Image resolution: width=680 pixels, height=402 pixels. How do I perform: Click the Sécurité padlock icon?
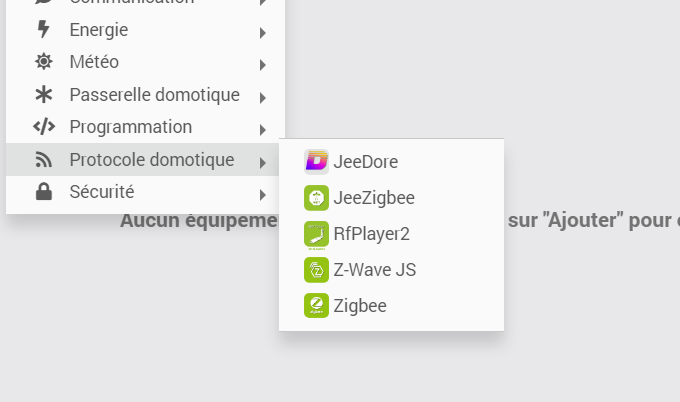click(44, 192)
